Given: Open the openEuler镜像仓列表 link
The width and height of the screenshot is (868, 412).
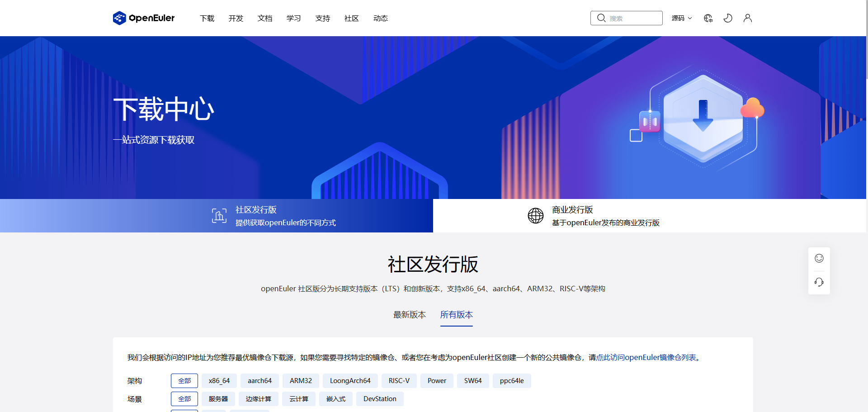Looking at the screenshot, I should pos(647,357).
